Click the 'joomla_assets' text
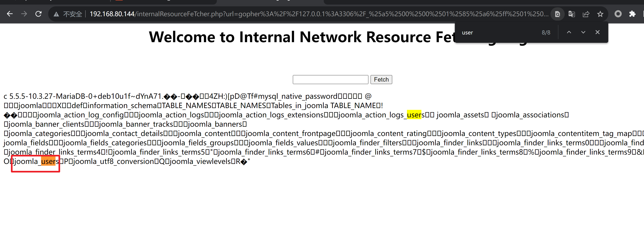 point(460,115)
